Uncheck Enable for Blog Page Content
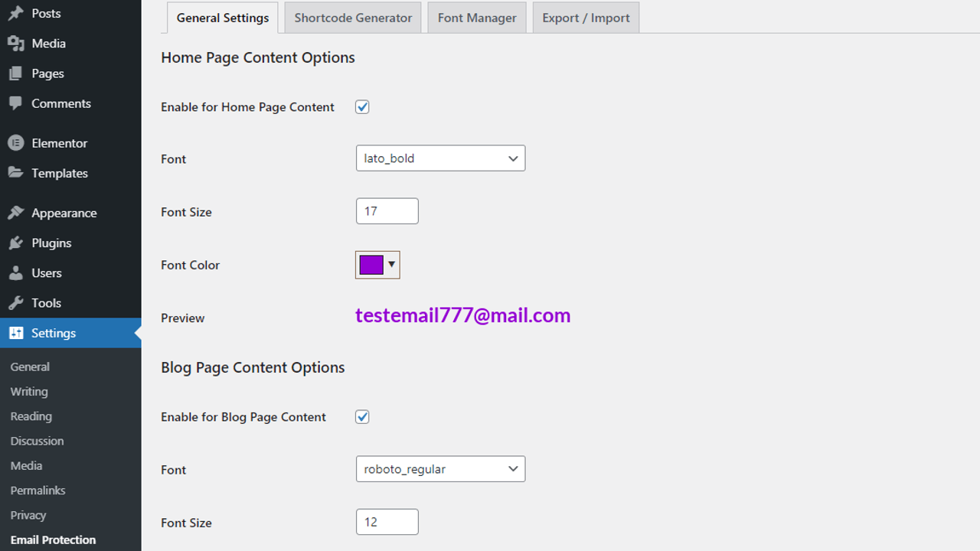 (361, 416)
